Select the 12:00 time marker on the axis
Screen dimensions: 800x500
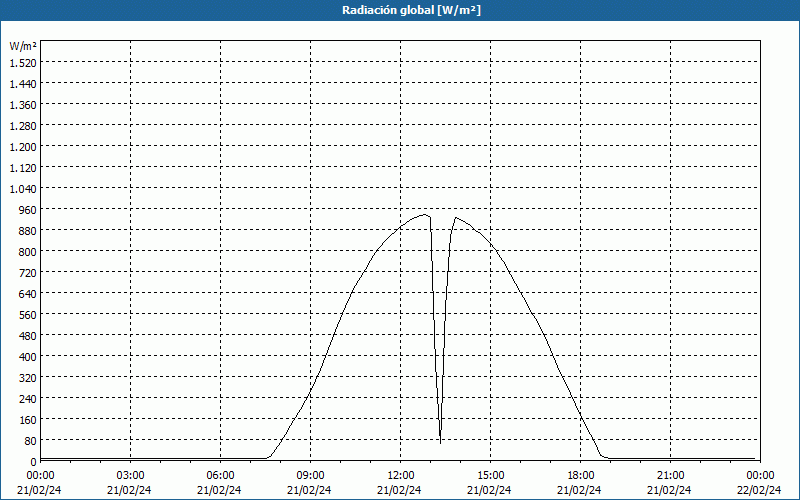pos(400,475)
